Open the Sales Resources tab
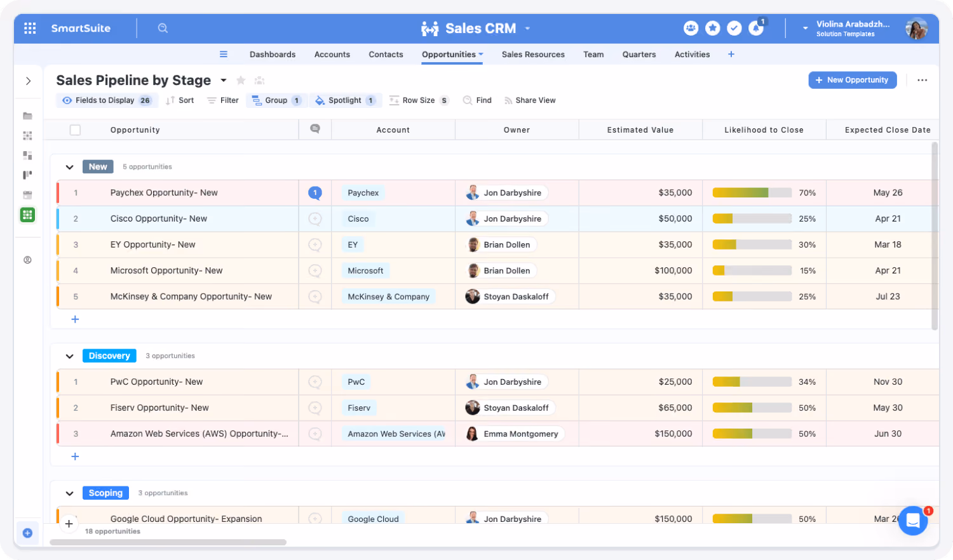This screenshot has height=560, width=953. pyautogui.click(x=533, y=55)
